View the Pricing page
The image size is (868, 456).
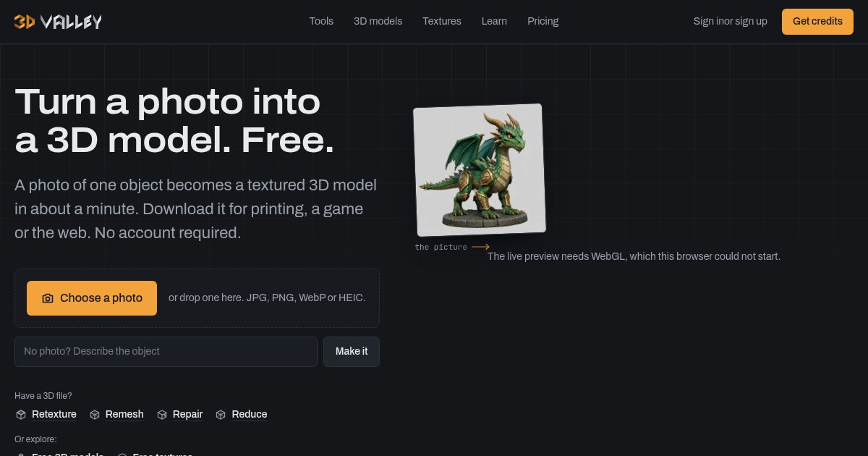pyautogui.click(x=542, y=21)
